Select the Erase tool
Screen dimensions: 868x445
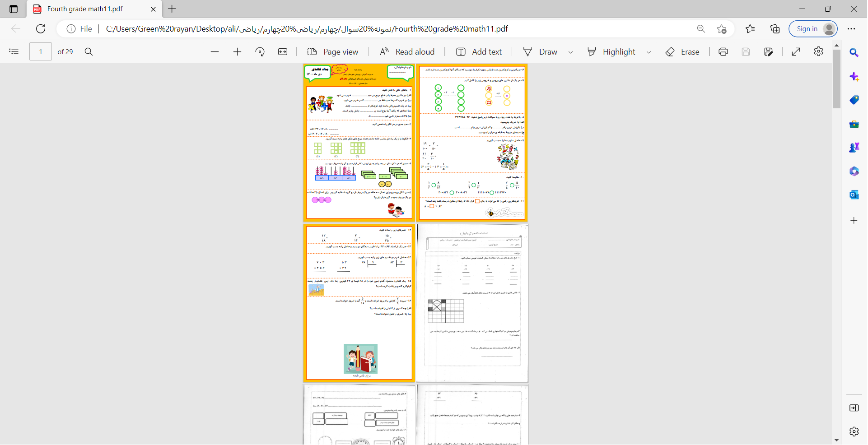pyautogui.click(x=682, y=52)
